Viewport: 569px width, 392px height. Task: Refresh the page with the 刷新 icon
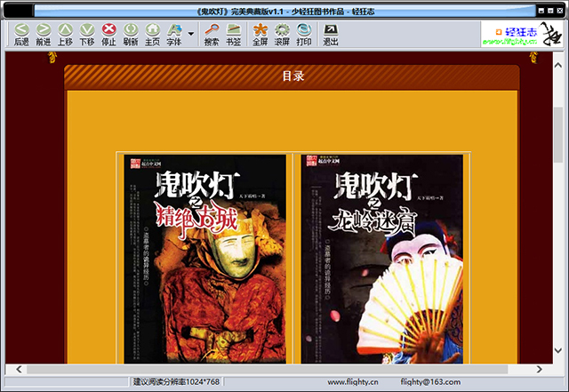click(131, 35)
